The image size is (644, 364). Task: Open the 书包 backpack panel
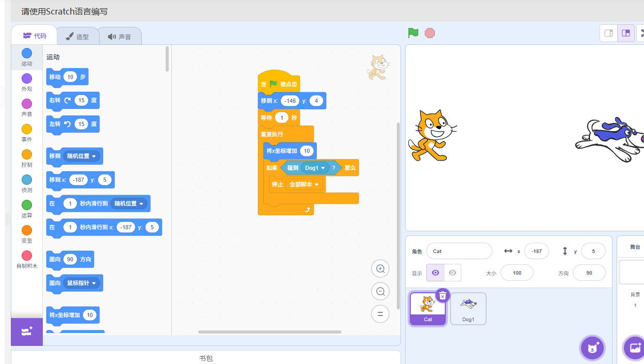(x=206, y=358)
